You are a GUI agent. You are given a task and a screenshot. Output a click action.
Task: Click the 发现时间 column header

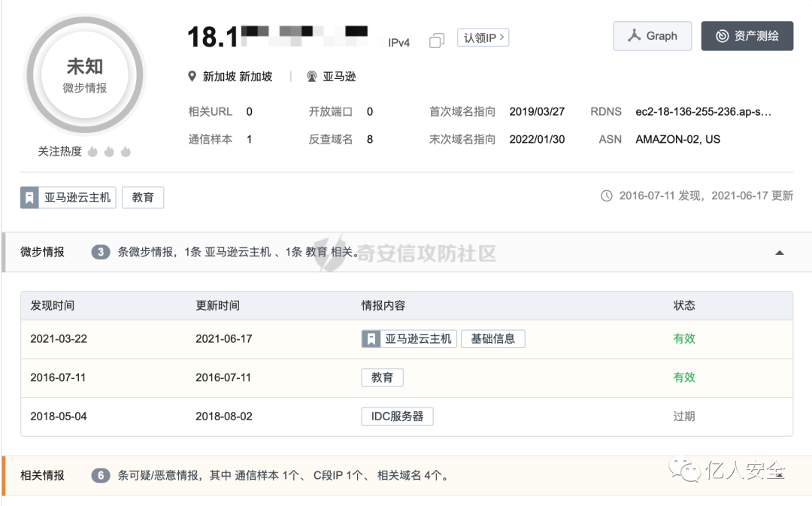tap(53, 305)
